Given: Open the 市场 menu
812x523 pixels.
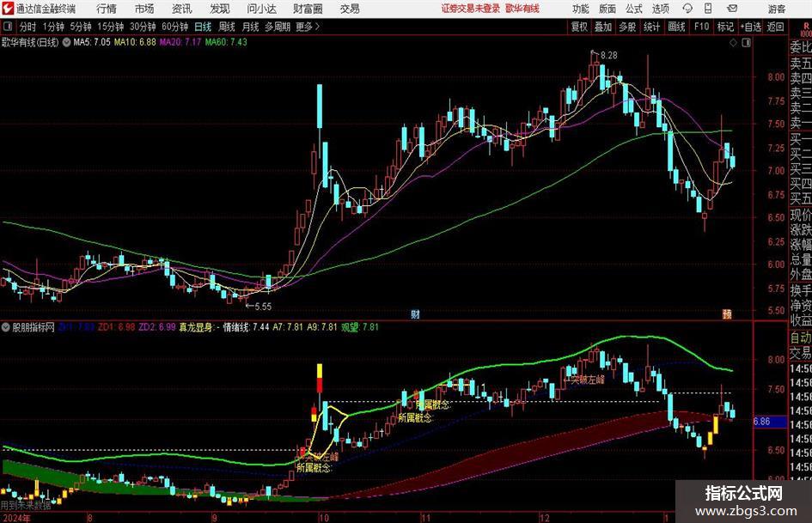Looking at the screenshot, I should 144,9.
